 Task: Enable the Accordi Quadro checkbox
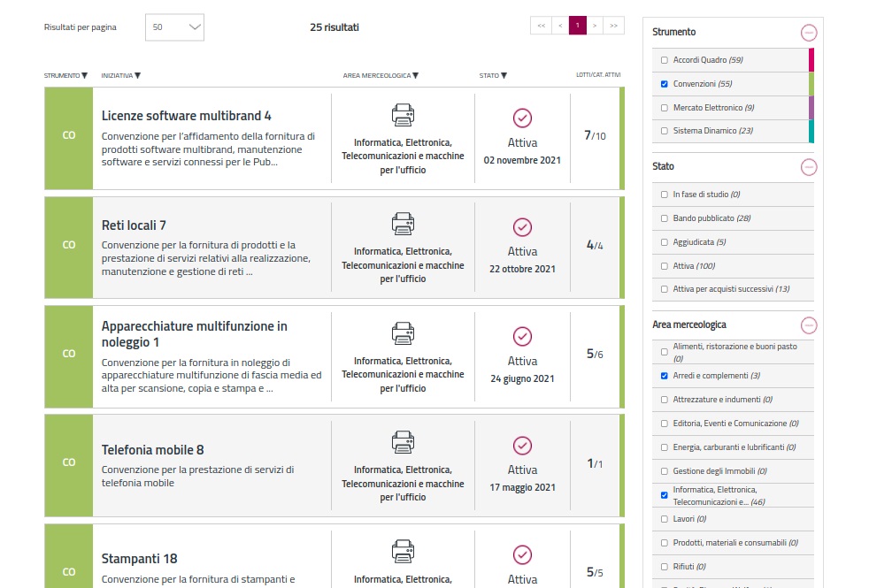[665, 60]
